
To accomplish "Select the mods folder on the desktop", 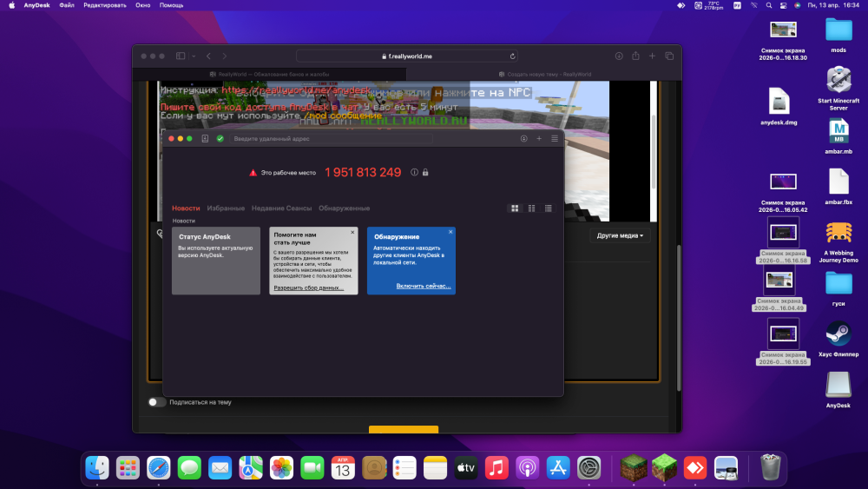I will point(838,35).
